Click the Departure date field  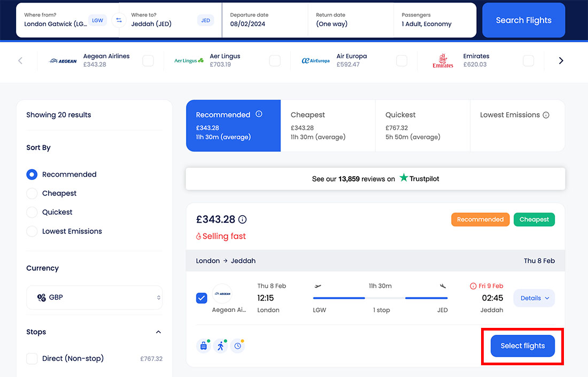265,20
